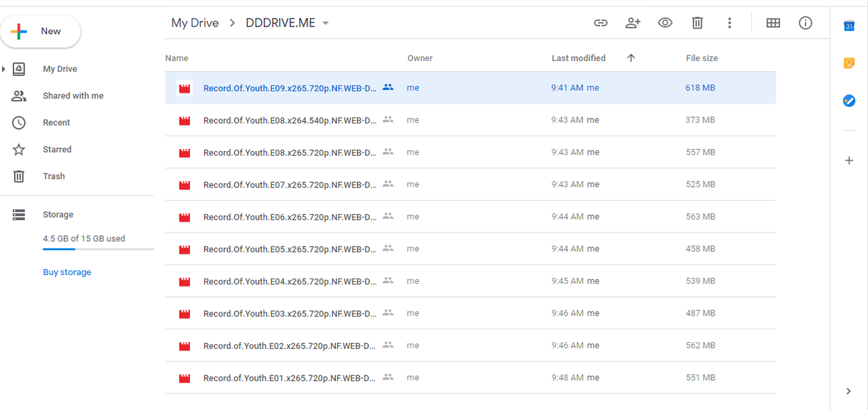Viewport: 868px width, 410px height.
Task: Click the shared people icon on E01 row
Action: pyautogui.click(x=388, y=377)
